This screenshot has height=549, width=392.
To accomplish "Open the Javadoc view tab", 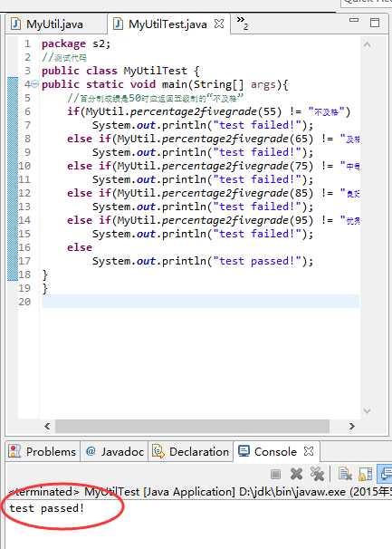I will pos(114,452).
